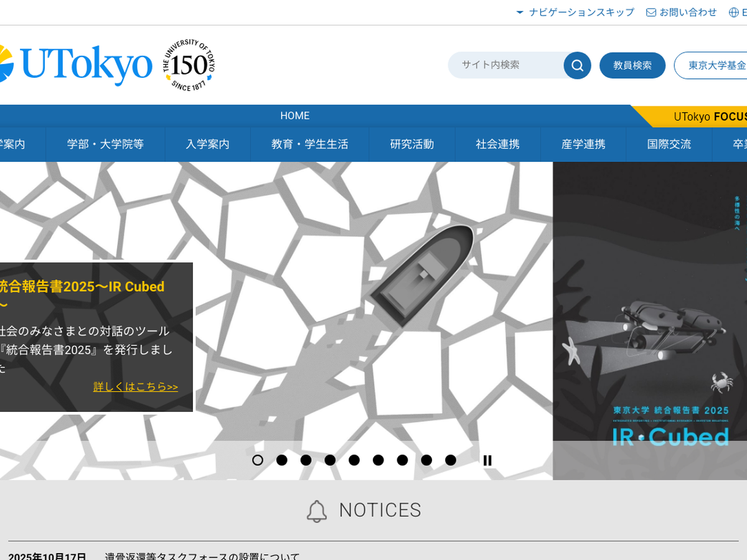Click the NOTICES bell icon
Viewport: 747px width, 560px height.
click(317, 511)
